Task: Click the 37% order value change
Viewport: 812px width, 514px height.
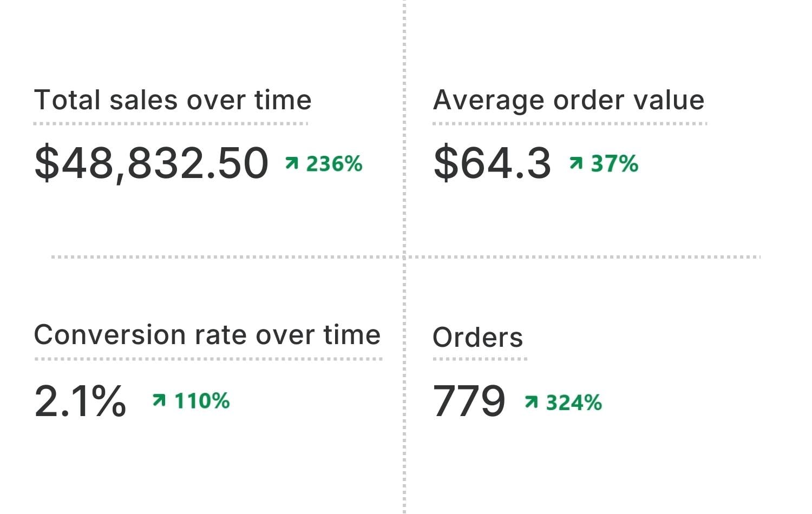Action: click(x=614, y=163)
